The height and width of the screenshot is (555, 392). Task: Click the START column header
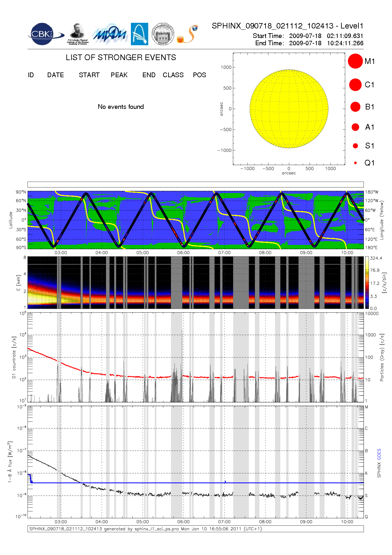(x=89, y=75)
